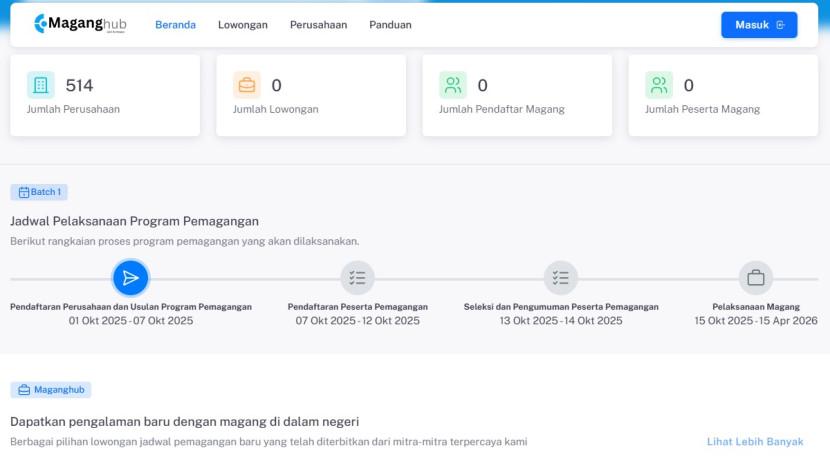Screen dimensions: 830x466
Task: Click the paper plane timeline step icon
Action: point(131,278)
